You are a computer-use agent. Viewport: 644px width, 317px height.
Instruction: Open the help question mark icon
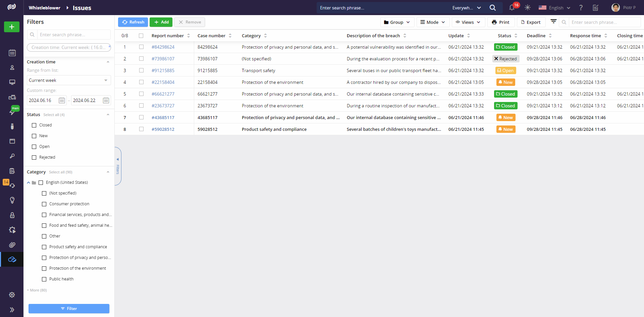tap(581, 8)
